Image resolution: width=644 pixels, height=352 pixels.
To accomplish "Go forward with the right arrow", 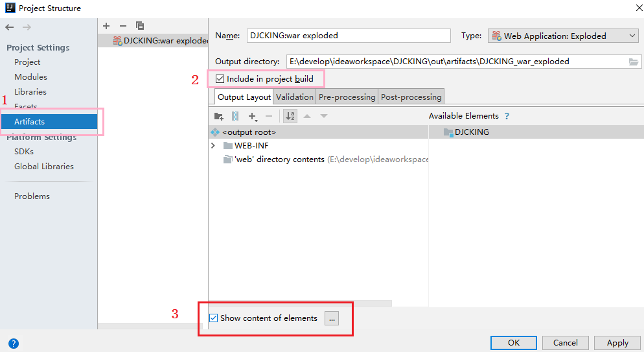I will 27,27.
